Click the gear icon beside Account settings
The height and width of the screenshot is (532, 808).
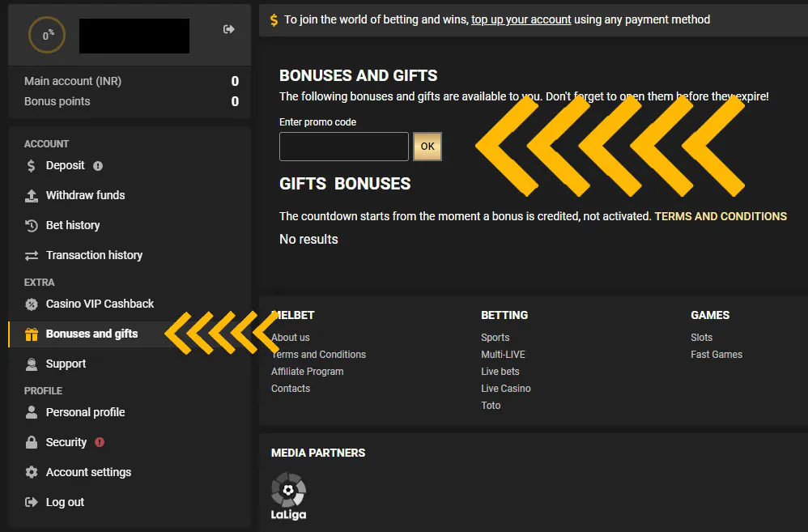tap(32, 472)
